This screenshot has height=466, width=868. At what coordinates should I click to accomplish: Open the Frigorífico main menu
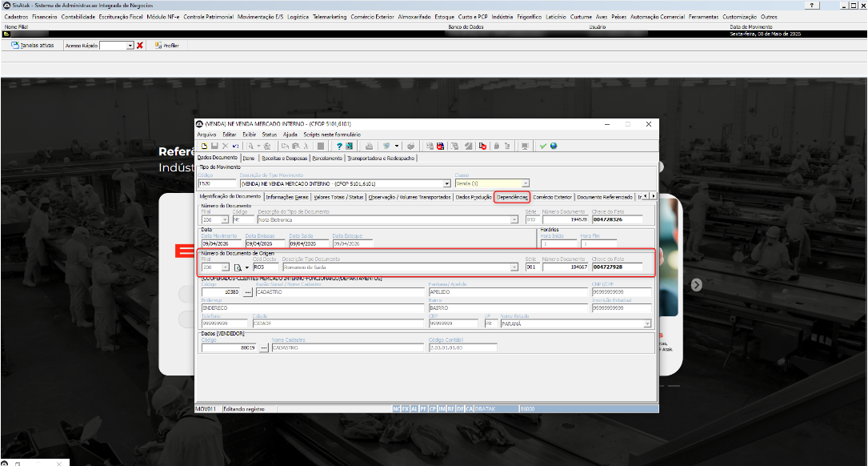(530, 17)
